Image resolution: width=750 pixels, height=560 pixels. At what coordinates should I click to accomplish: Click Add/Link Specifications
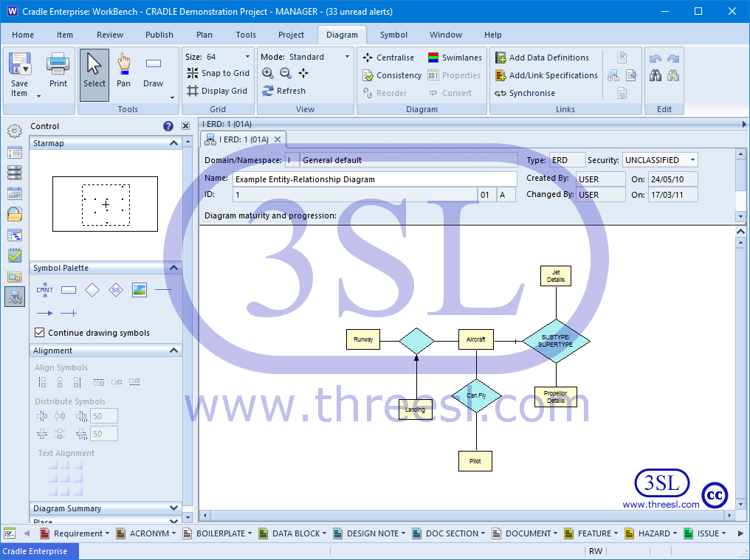point(547,75)
